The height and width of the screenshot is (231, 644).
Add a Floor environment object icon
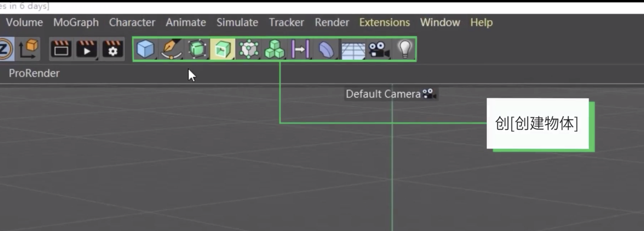pyautogui.click(x=353, y=51)
